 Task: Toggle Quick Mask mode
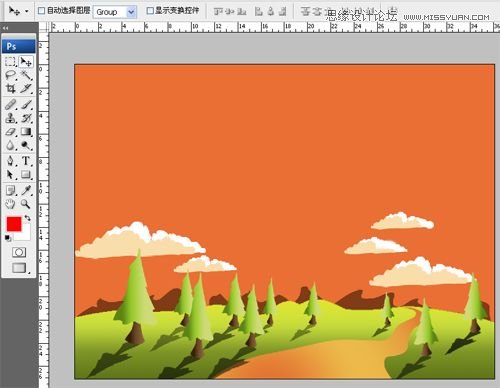click(19, 252)
